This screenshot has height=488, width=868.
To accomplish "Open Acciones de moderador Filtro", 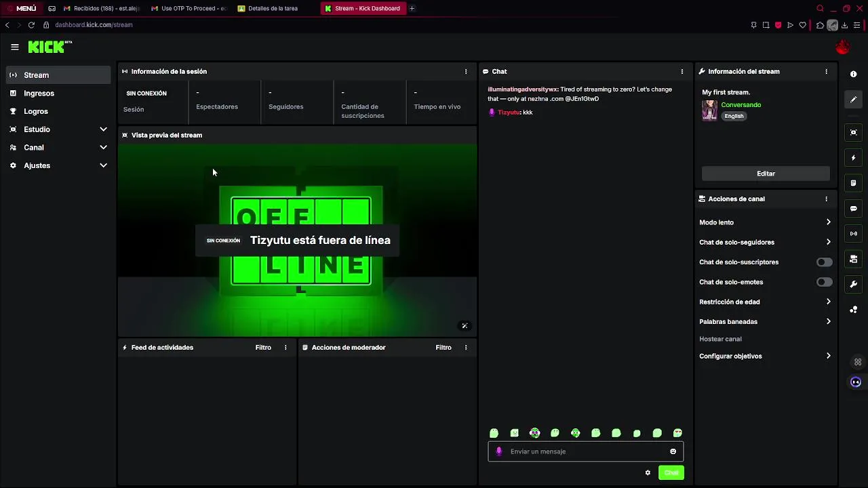I will pos(443,348).
